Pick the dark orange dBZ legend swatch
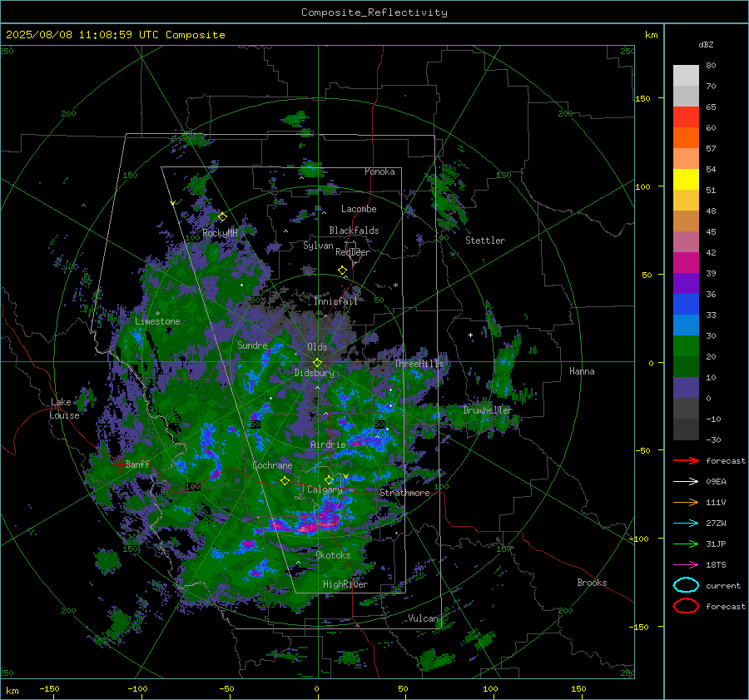The width and height of the screenshot is (749, 700). pos(686,138)
